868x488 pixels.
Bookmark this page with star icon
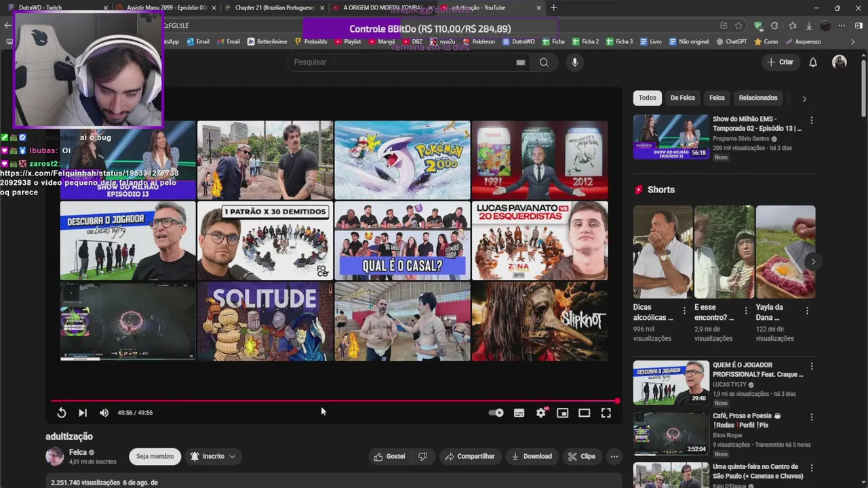(x=738, y=26)
